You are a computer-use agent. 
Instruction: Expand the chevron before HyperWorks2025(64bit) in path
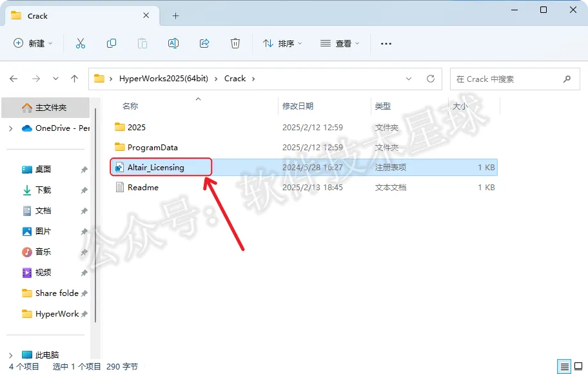click(111, 79)
